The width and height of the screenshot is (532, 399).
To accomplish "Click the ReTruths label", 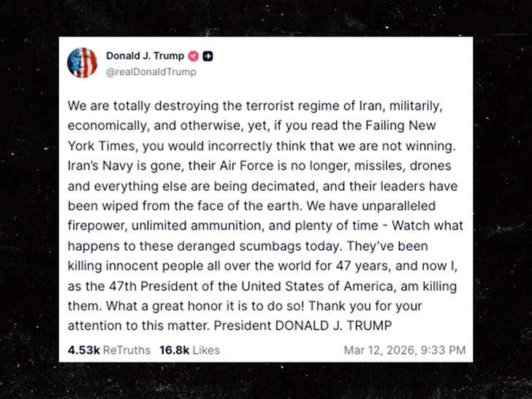I will 124,350.
